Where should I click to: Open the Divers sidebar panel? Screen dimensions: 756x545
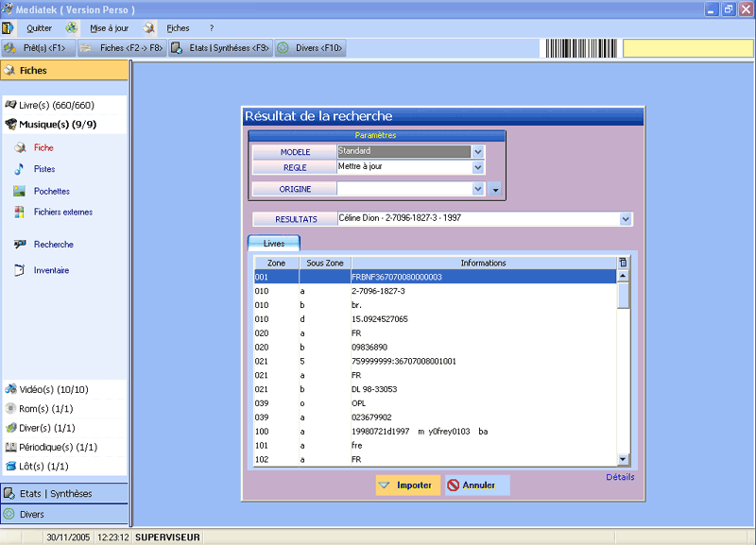pos(64,514)
